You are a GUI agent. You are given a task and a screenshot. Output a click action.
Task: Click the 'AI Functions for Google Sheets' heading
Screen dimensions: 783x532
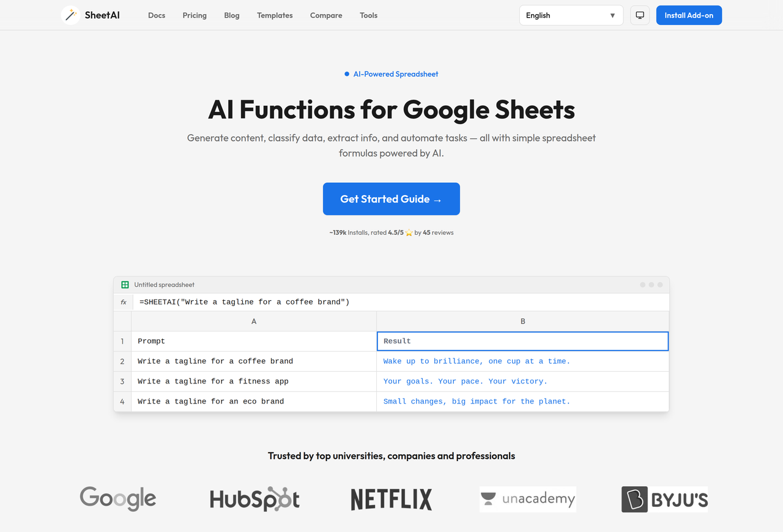[391, 110]
